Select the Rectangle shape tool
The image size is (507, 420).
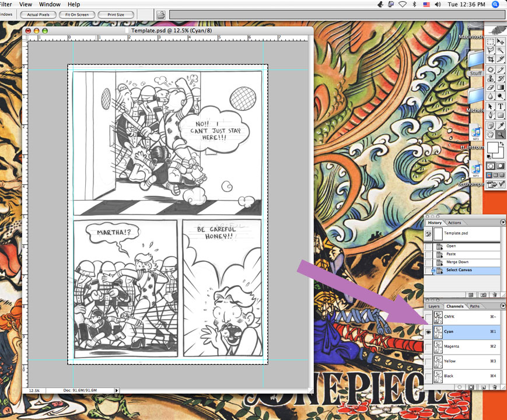tap(501, 115)
